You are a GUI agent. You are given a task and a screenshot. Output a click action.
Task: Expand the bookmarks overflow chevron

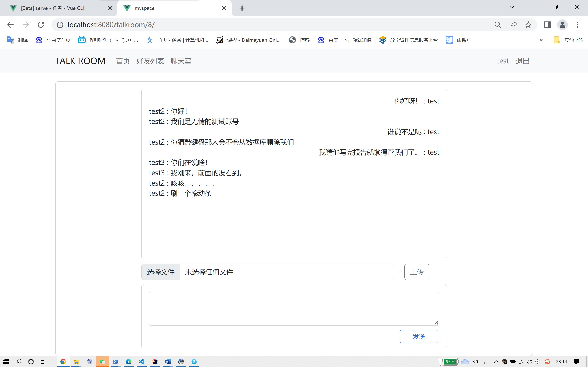[x=541, y=40]
